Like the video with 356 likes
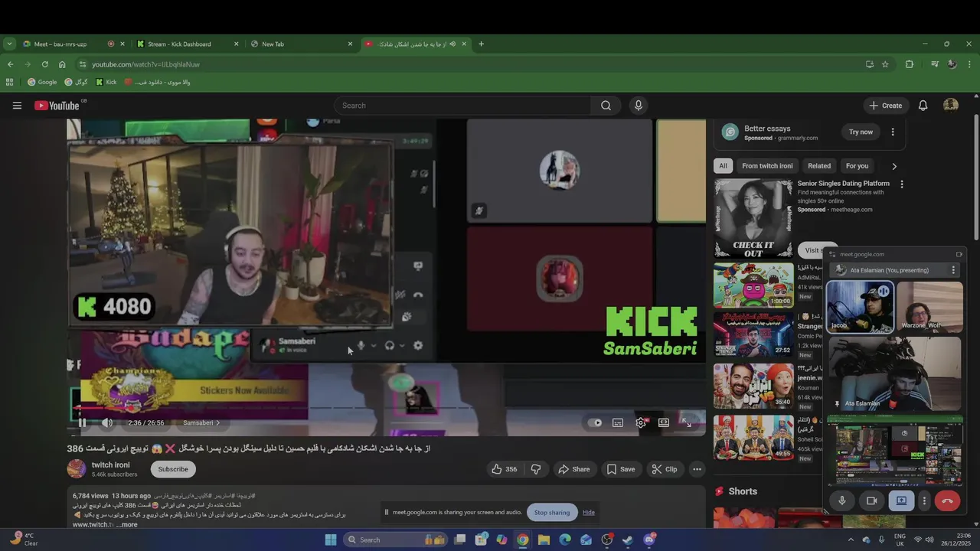 click(504, 469)
